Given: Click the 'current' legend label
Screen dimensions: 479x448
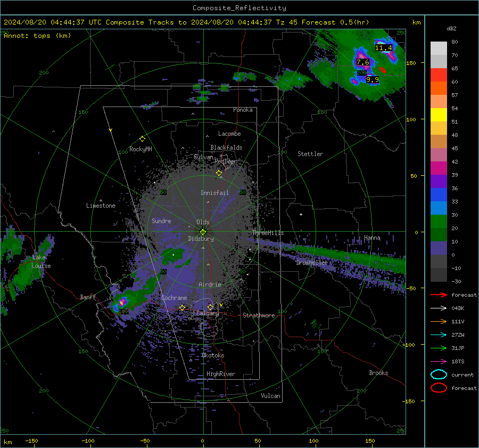Looking at the screenshot, I should [x=463, y=375].
